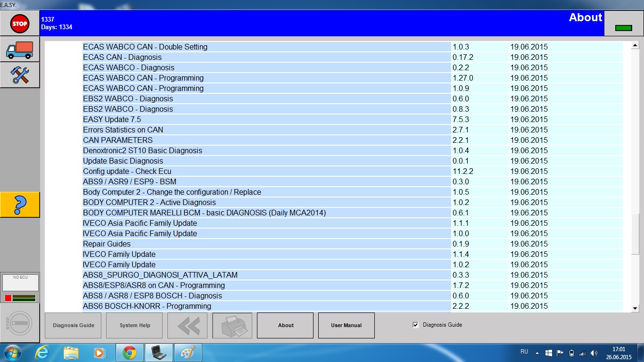Screen dimensions: 644x362
Task: Click version 11.2.2 cell
Action: (x=480, y=171)
